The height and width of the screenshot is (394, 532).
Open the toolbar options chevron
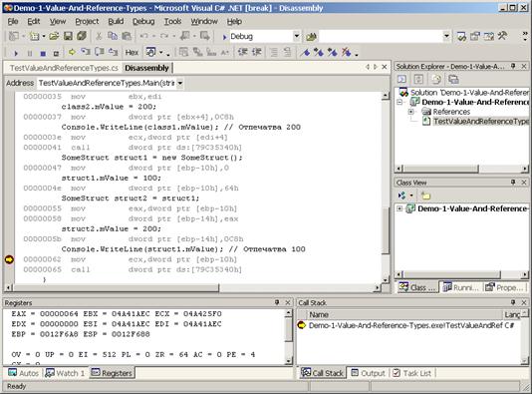tap(525, 36)
